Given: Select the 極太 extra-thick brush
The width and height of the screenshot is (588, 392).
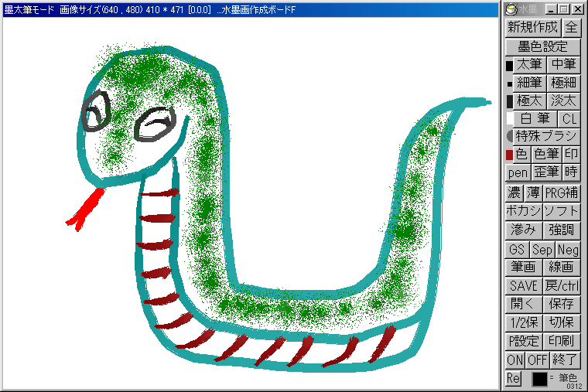Looking at the screenshot, I should [529, 101].
